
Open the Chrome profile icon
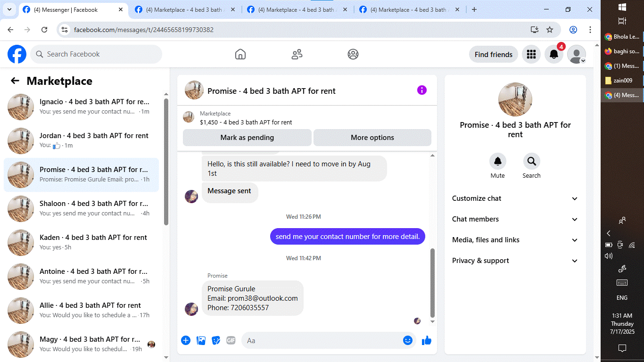573,30
